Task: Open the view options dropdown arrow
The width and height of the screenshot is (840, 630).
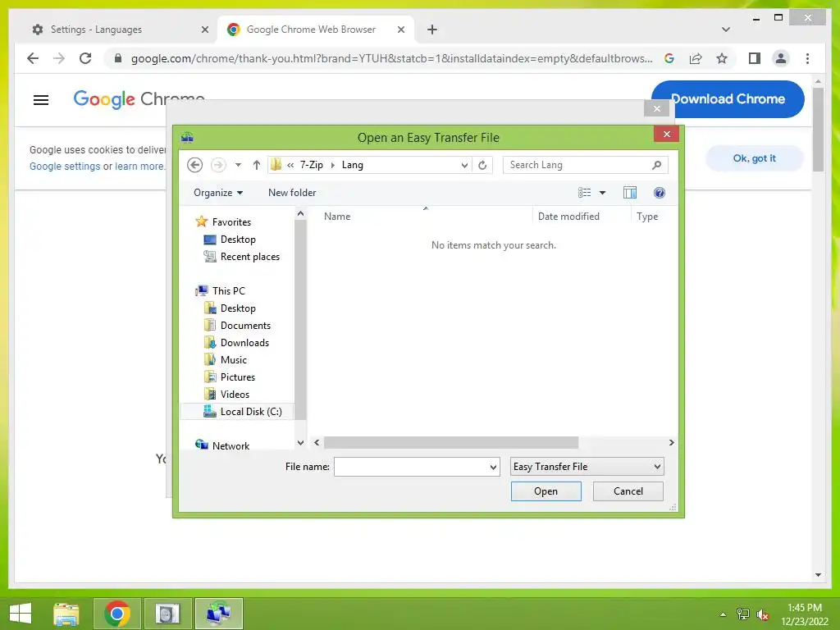Action: point(602,193)
